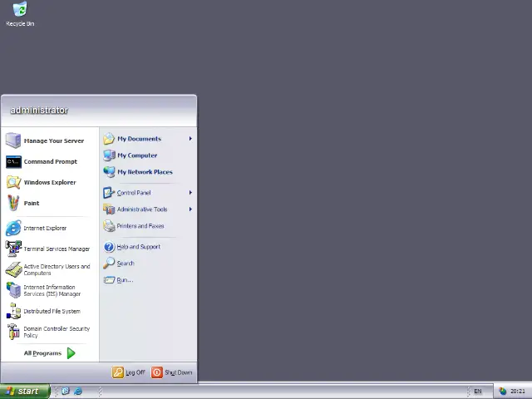Click the Terminal Services Manager label
The width and height of the screenshot is (532, 399).
pyautogui.click(x=57, y=249)
